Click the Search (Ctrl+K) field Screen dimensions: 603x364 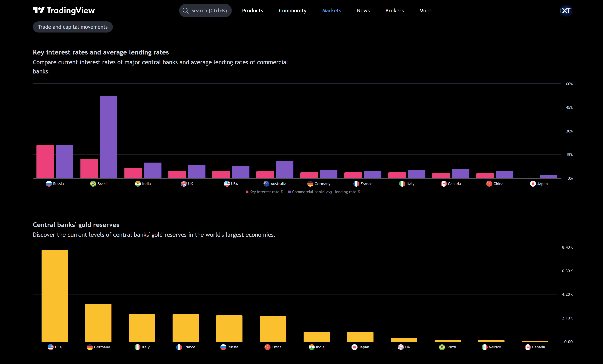point(205,11)
